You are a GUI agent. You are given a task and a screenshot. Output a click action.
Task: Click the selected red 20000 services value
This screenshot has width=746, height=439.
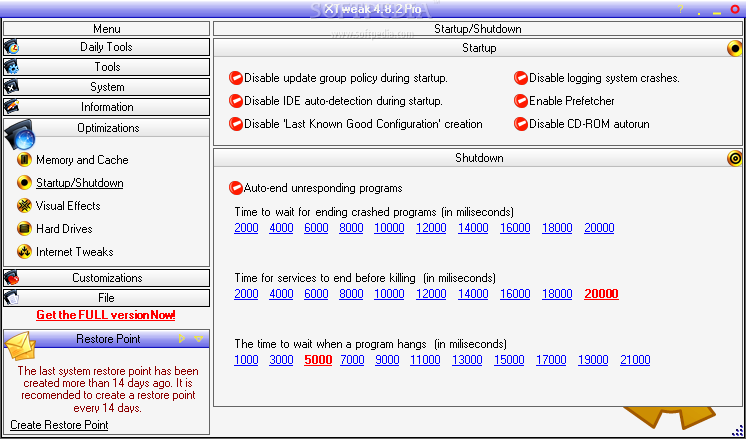pos(601,294)
